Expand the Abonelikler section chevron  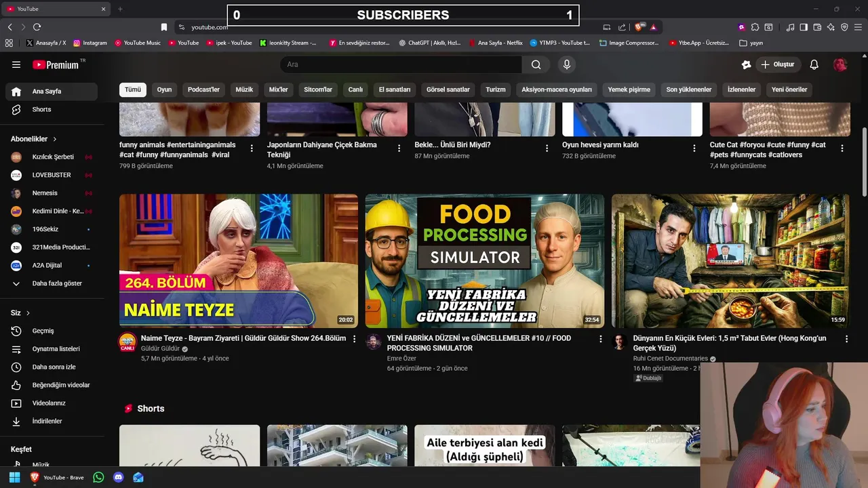[55, 139]
